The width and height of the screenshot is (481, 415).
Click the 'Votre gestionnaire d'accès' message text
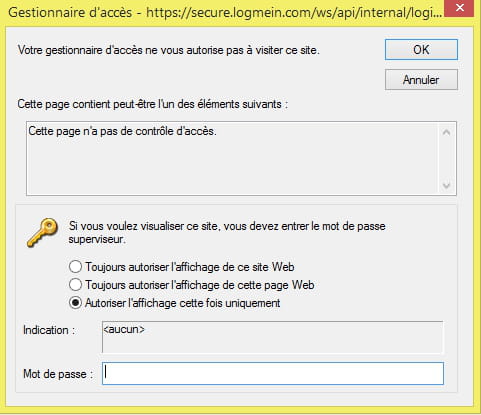(169, 50)
